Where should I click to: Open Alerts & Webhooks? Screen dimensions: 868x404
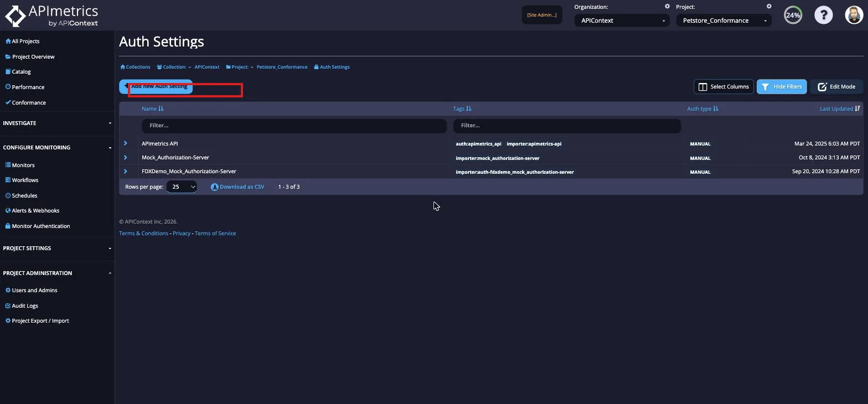tap(32, 210)
